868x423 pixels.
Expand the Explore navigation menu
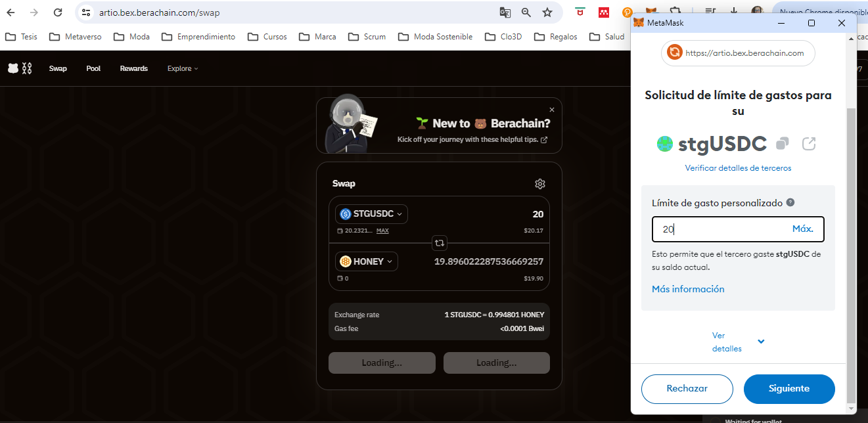coord(182,68)
